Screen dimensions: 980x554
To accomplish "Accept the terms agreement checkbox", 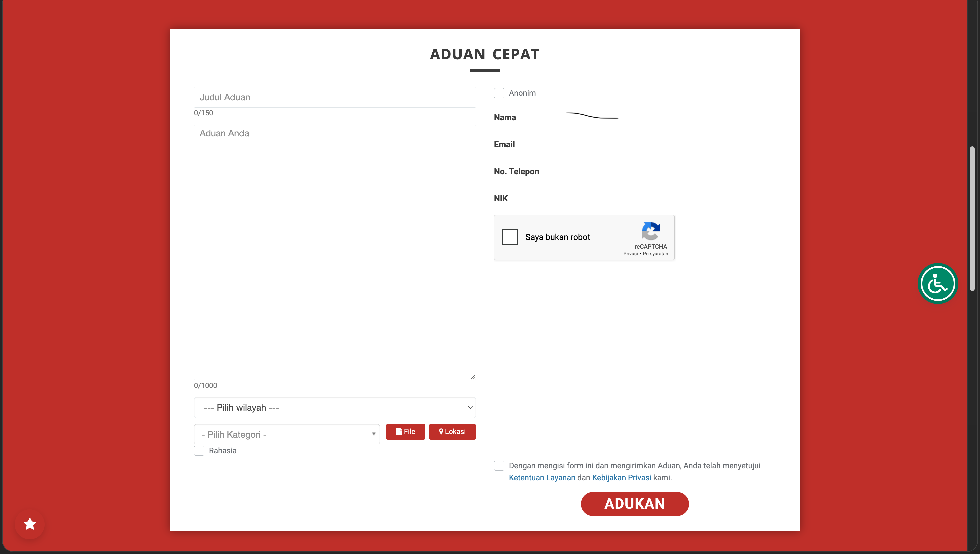I will [499, 465].
